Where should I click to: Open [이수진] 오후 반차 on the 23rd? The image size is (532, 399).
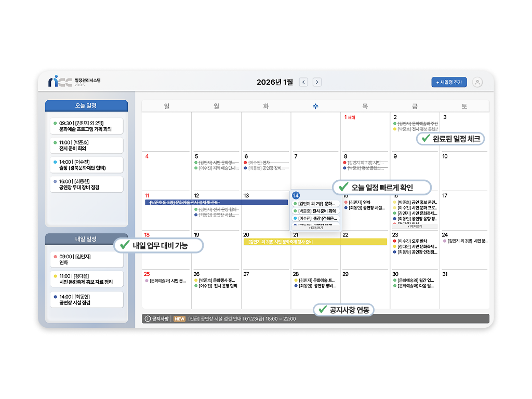tap(410, 241)
